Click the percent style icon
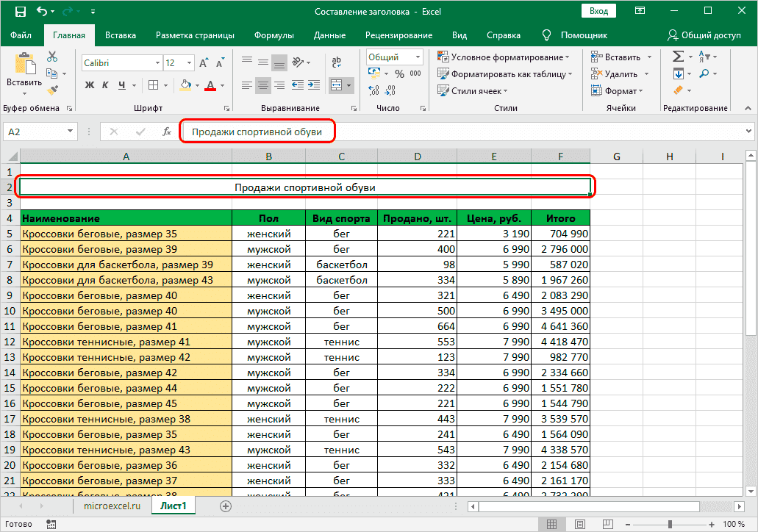 pyautogui.click(x=399, y=74)
